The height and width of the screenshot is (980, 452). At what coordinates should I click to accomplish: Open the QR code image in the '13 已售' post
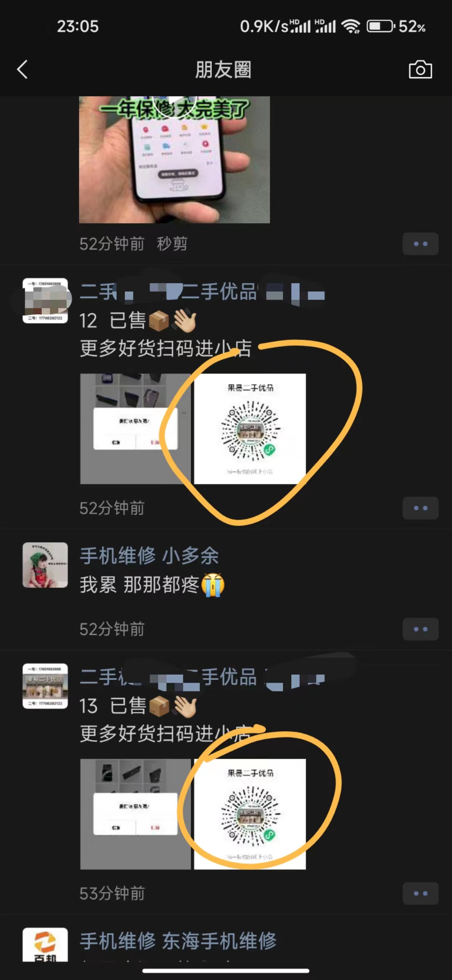250,814
